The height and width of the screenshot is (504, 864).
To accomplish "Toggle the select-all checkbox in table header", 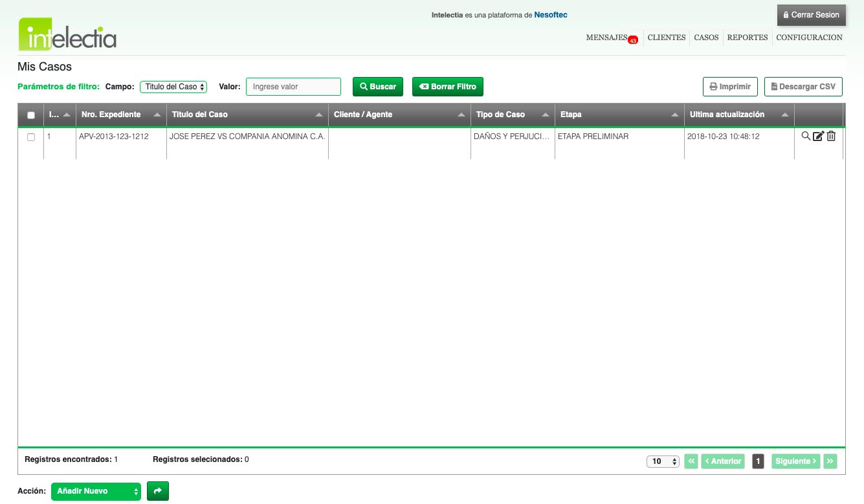I will (x=31, y=115).
